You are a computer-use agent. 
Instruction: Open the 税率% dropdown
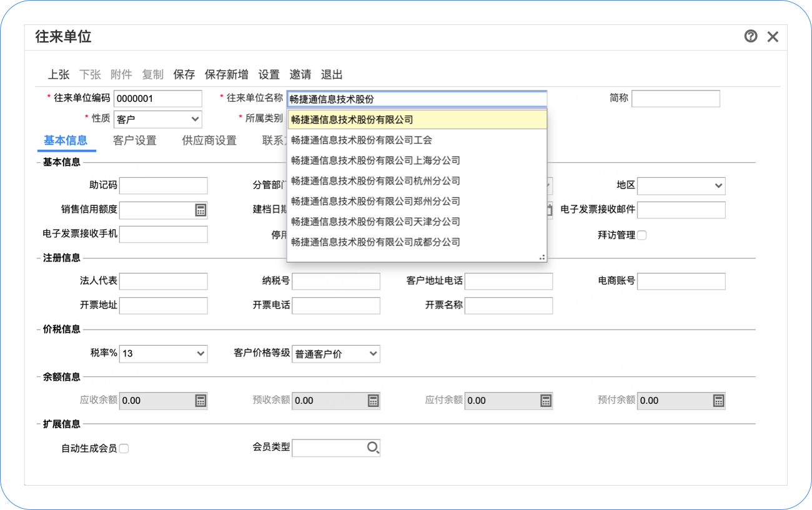[163, 353]
